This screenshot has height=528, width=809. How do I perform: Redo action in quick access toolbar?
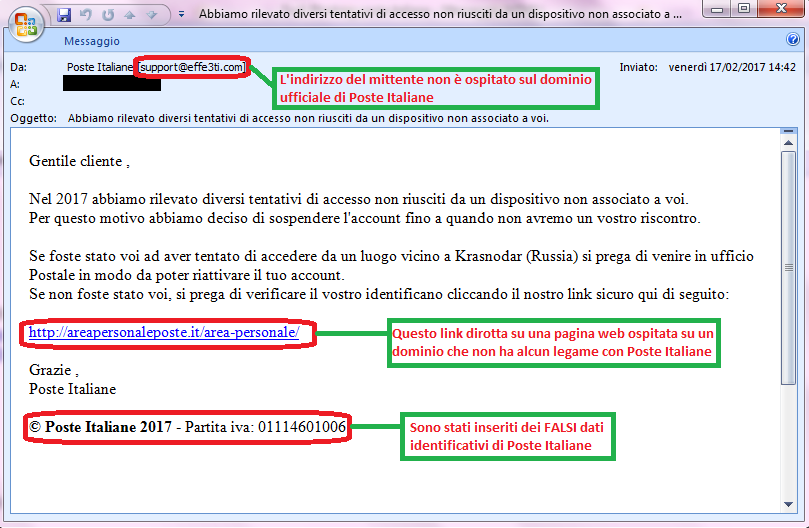[108, 14]
